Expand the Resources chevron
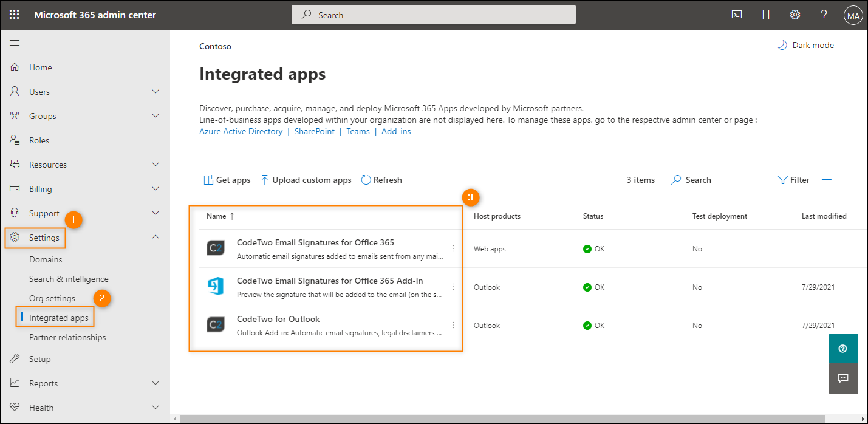Image resolution: width=868 pixels, height=424 pixels. (x=155, y=165)
